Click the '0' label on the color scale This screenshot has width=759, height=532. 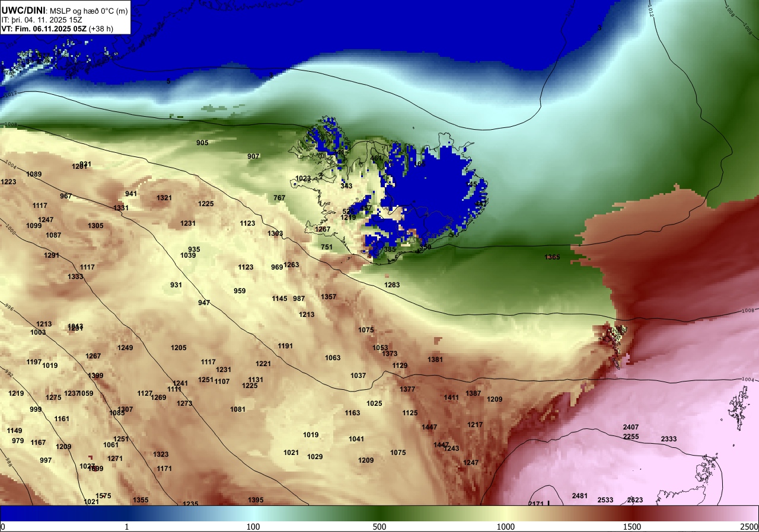click(x=3, y=527)
